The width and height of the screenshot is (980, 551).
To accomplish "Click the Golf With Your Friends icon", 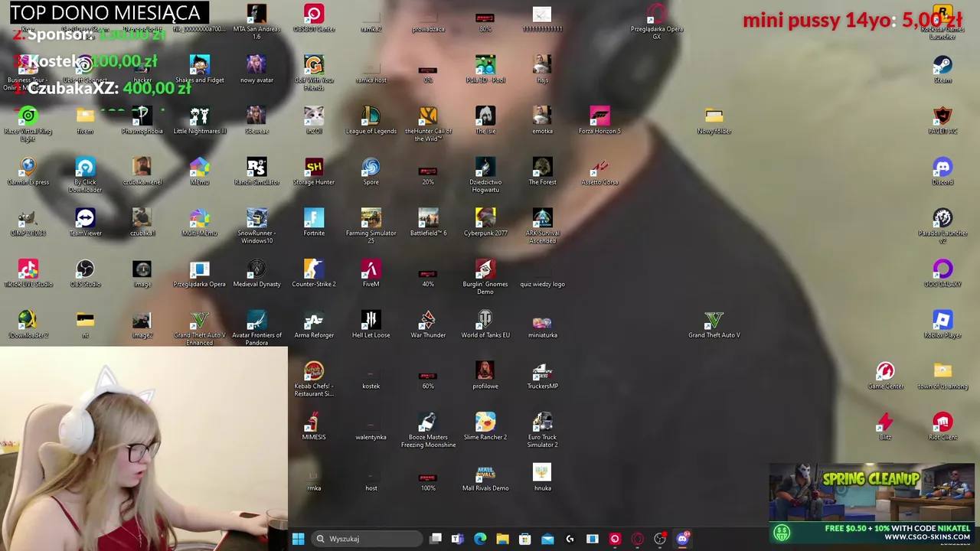I will 314,65.
